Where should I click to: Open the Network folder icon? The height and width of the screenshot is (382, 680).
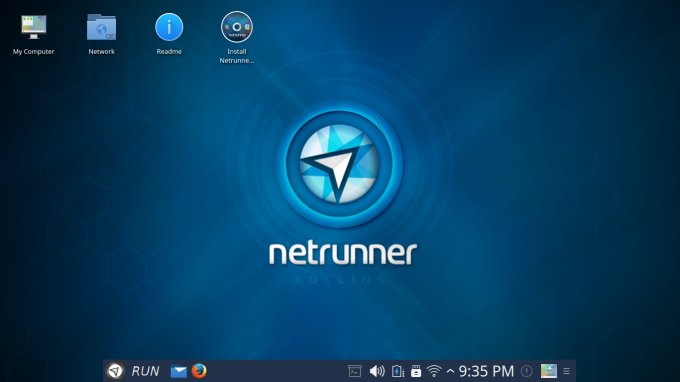(x=101, y=27)
